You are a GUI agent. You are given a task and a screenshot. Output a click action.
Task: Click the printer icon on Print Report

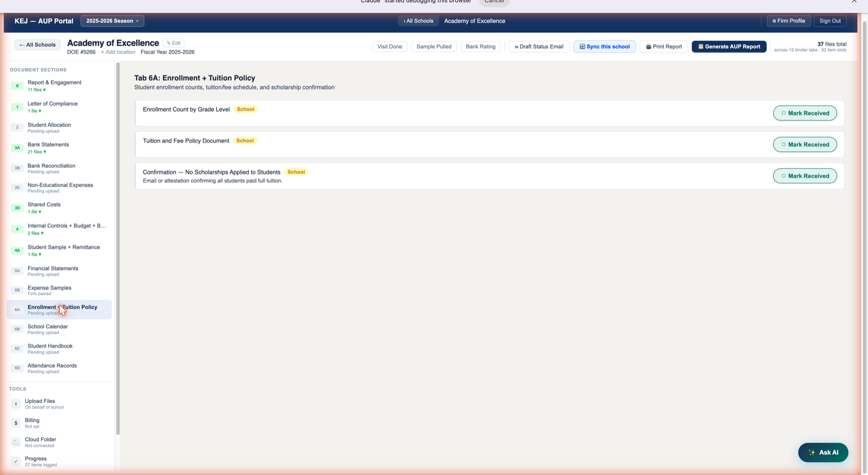point(648,46)
